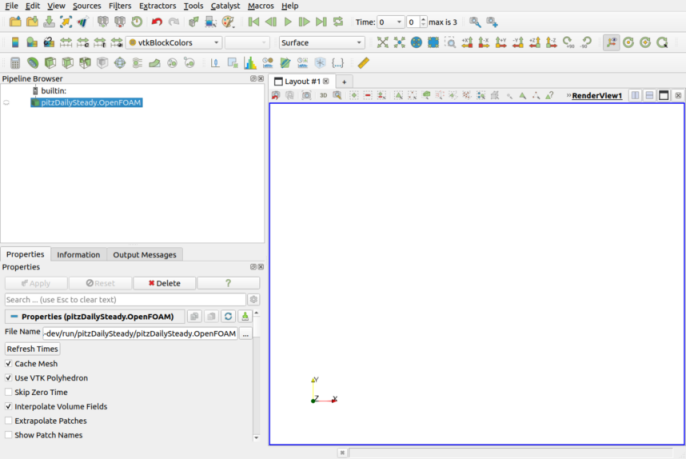
Task: Open the Filters menu
Action: tap(119, 6)
